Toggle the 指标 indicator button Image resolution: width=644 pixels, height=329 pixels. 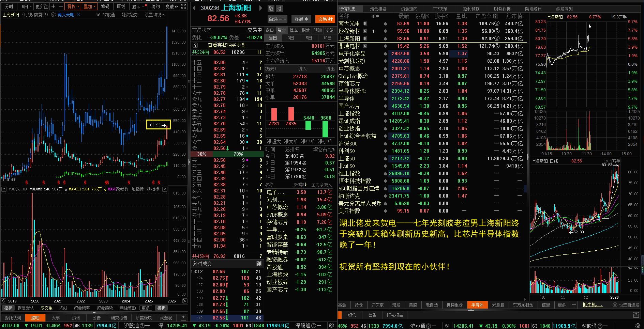point(8,308)
